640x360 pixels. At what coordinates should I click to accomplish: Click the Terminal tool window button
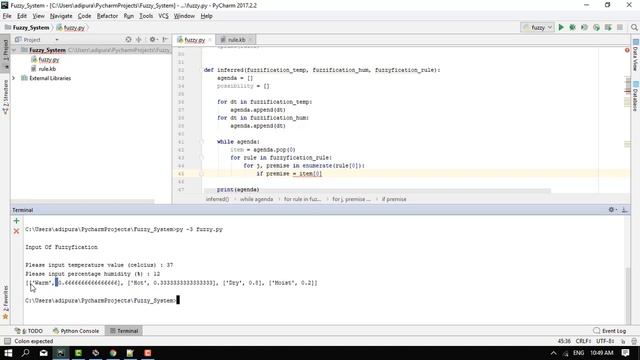coord(124,331)
